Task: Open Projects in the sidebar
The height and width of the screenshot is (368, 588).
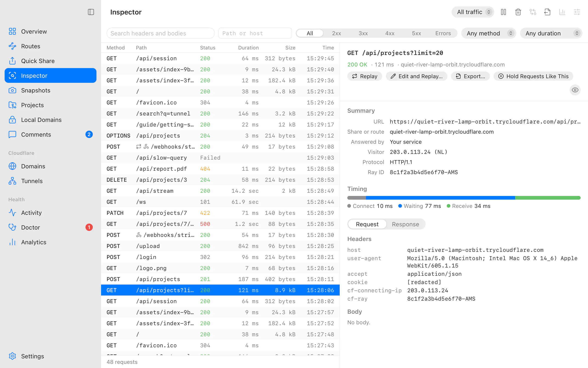Action: (x=51, y=105)
